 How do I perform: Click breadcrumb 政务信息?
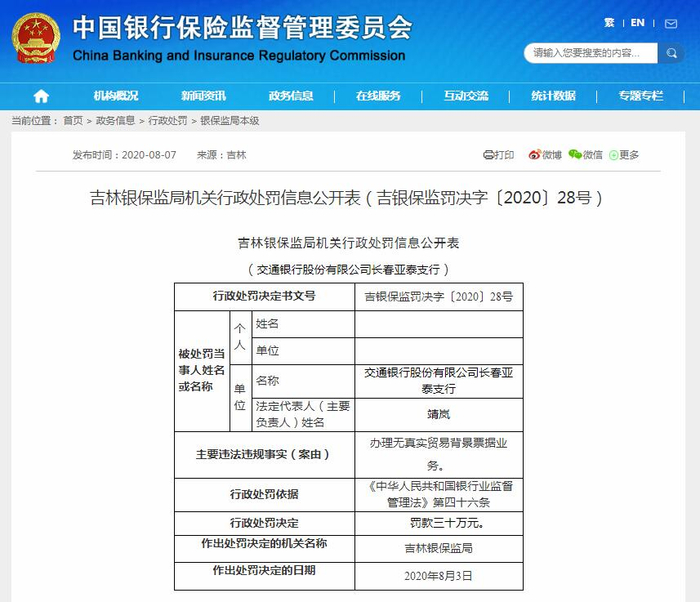(x=115, y=121)
